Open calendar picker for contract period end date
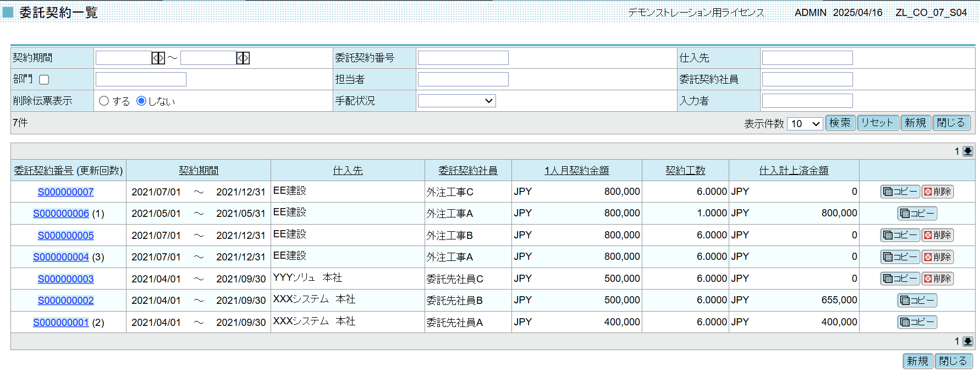 tap(243, 58)
